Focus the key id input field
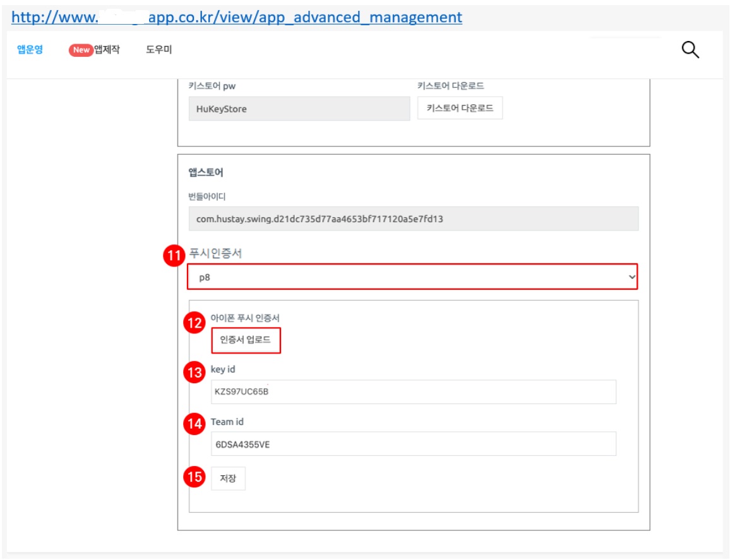Viewport: 730px width, 560px height. click(x=414, y=392)
